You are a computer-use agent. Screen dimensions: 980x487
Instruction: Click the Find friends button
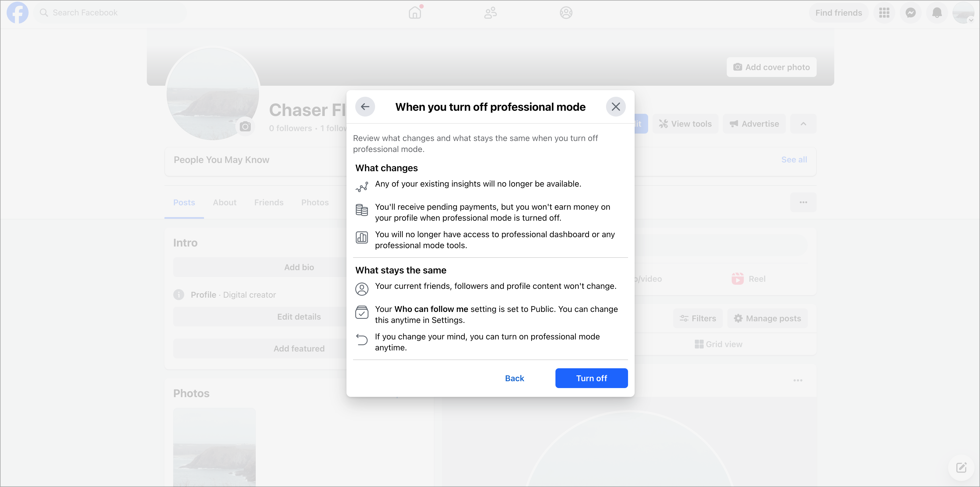point(838,13)
